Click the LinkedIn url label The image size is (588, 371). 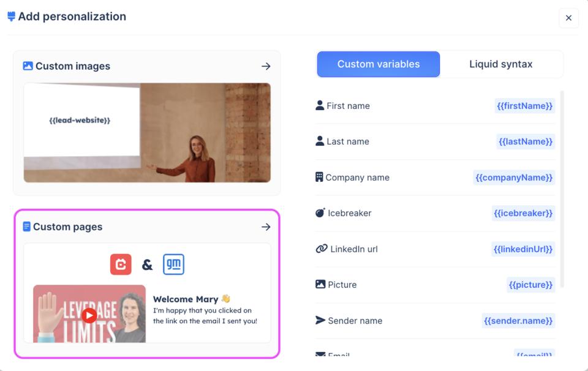point(354,249)
